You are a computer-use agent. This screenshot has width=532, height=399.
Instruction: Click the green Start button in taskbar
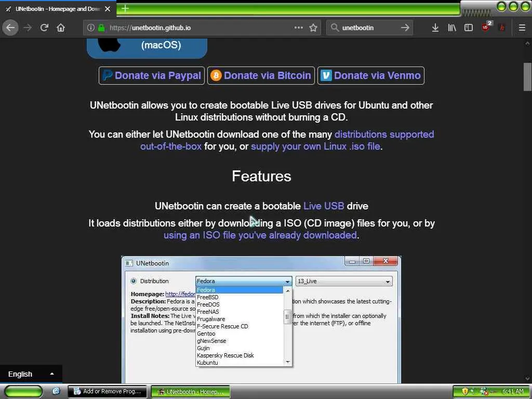[24, 391]
